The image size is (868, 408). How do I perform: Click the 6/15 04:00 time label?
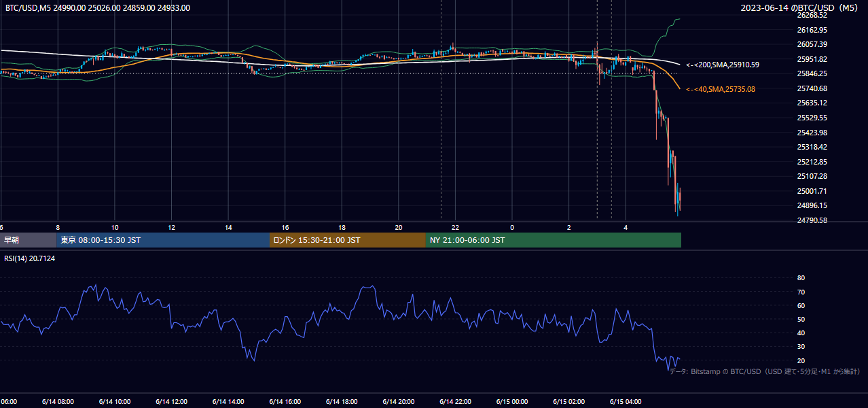click(x=626, y=402)
